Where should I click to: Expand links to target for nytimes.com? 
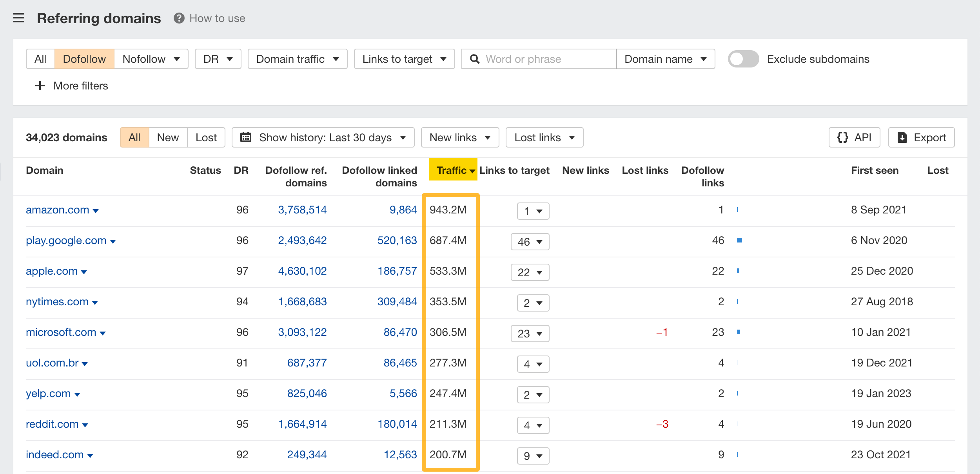(x=533, y=303)
